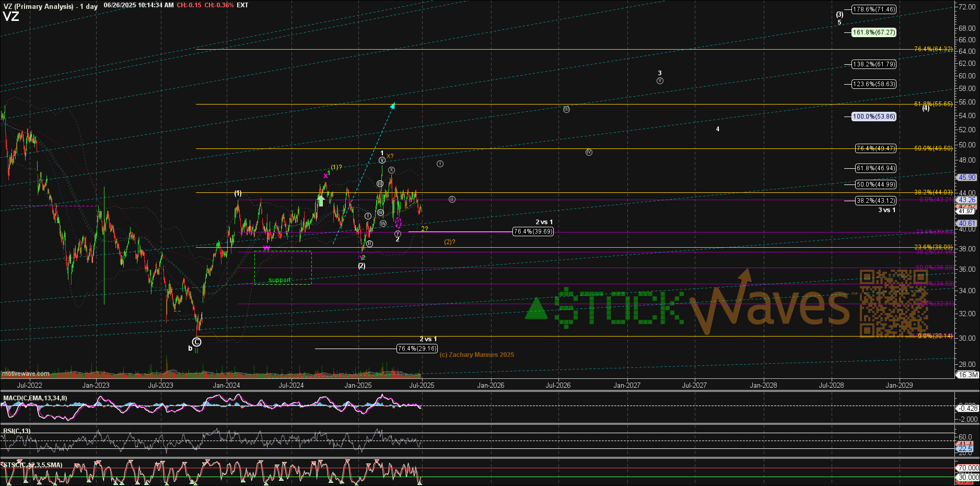Click the orange 23.6%(38.09) level label
980x486 pixels.
pos(933,247)
